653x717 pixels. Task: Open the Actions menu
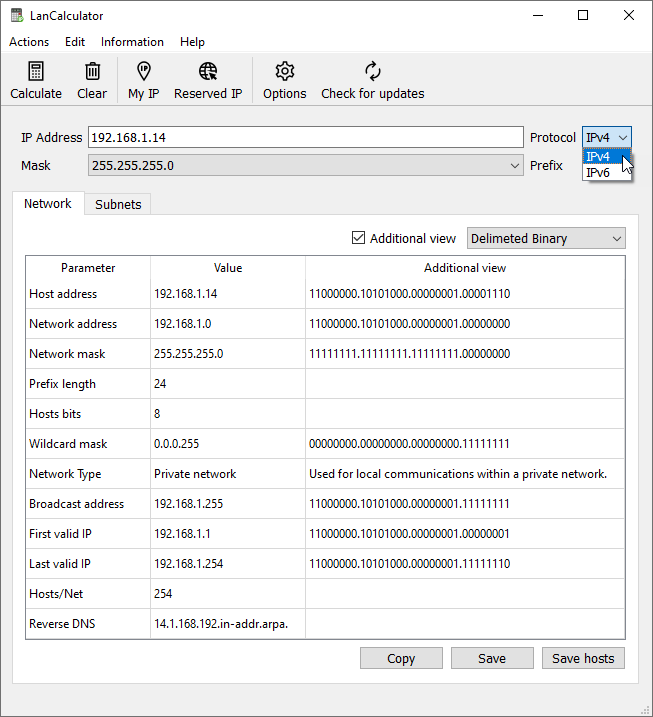click(29, 42)
